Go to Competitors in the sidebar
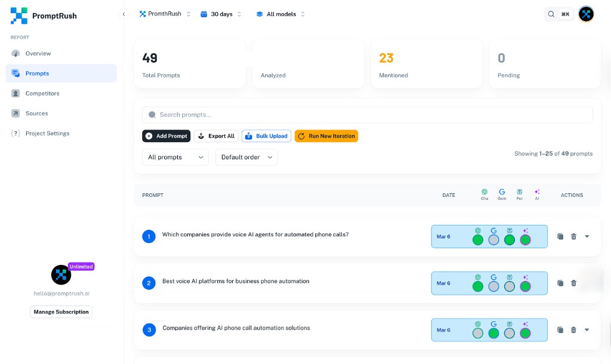Viewport: 611px width, 364px height. point(42,94)
